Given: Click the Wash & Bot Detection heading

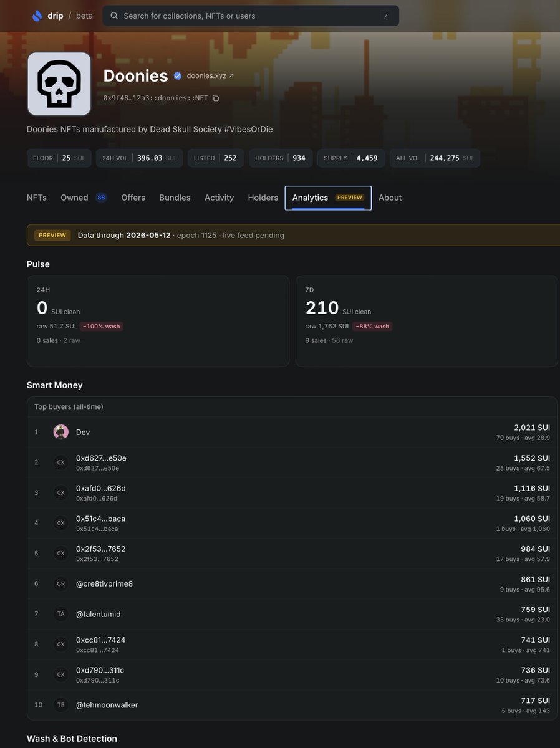Looking at the screenshot, I should point(72,739).
